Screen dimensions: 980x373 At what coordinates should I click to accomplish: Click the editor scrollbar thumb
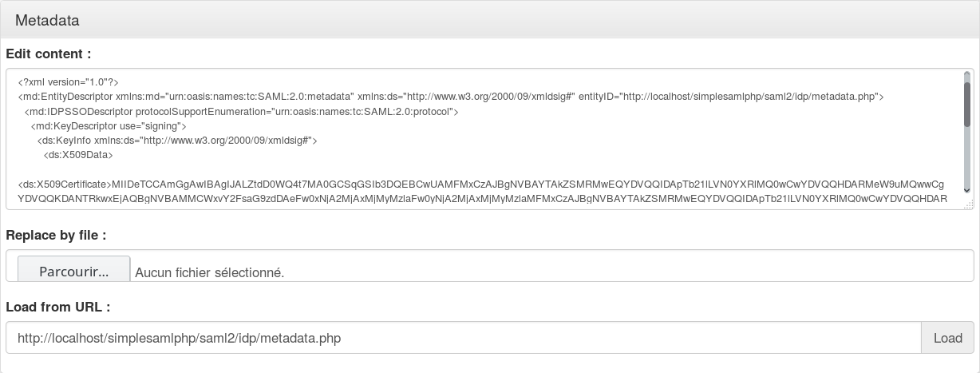[x=967, y=104]
